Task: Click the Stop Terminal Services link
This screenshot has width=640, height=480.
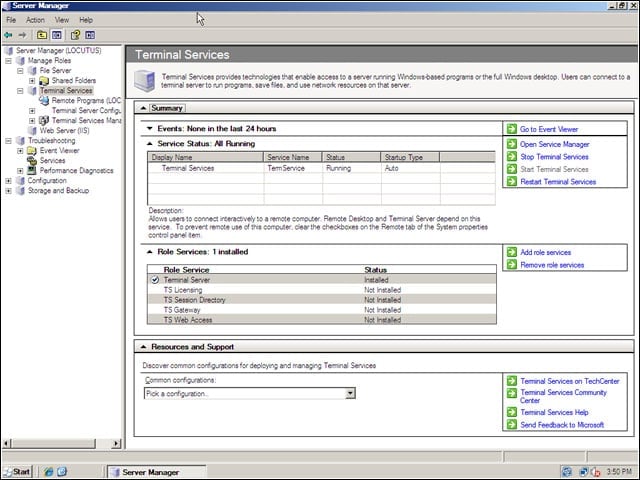Action: tap(554, 157)
